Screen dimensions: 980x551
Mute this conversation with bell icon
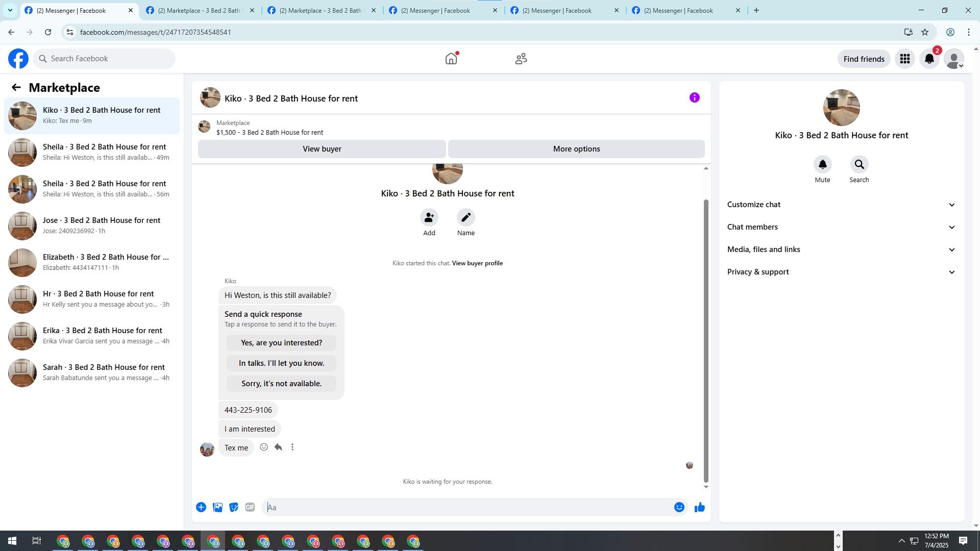(822, 165)
